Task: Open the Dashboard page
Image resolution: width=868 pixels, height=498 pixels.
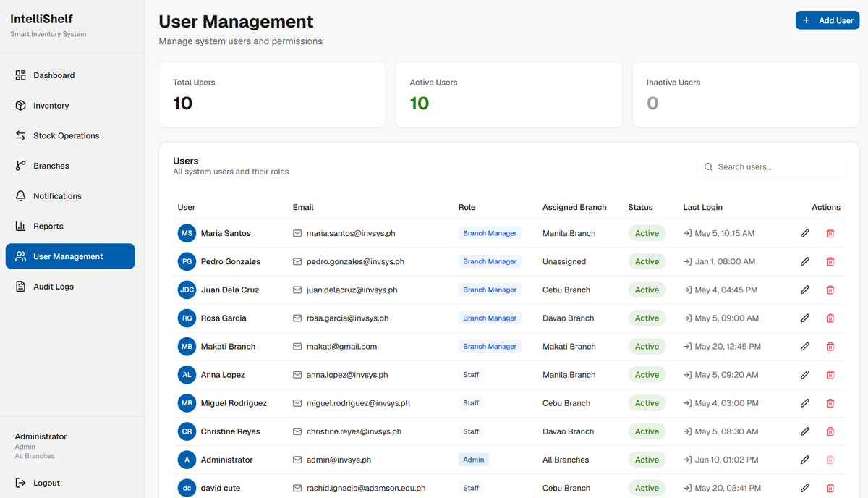Action: coord(70,75)
